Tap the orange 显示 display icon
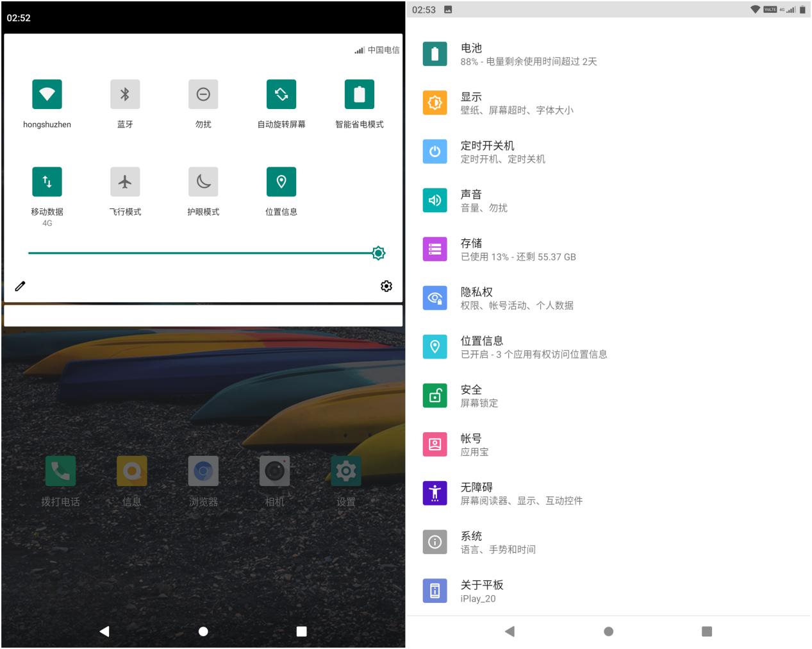This screenshot has width=812, height=649. pyautogui.click(x=435, y=103)
